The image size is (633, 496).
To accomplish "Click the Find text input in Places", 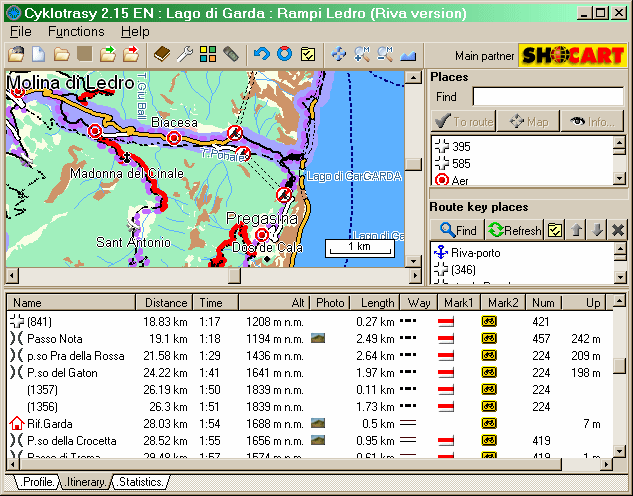I will click(547, 97).
